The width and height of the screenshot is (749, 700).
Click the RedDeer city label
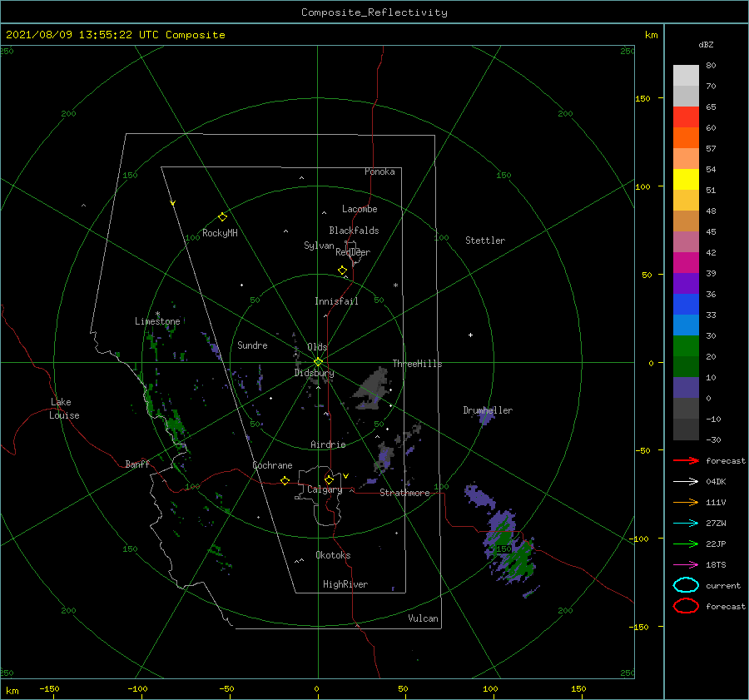coord(353,252)
